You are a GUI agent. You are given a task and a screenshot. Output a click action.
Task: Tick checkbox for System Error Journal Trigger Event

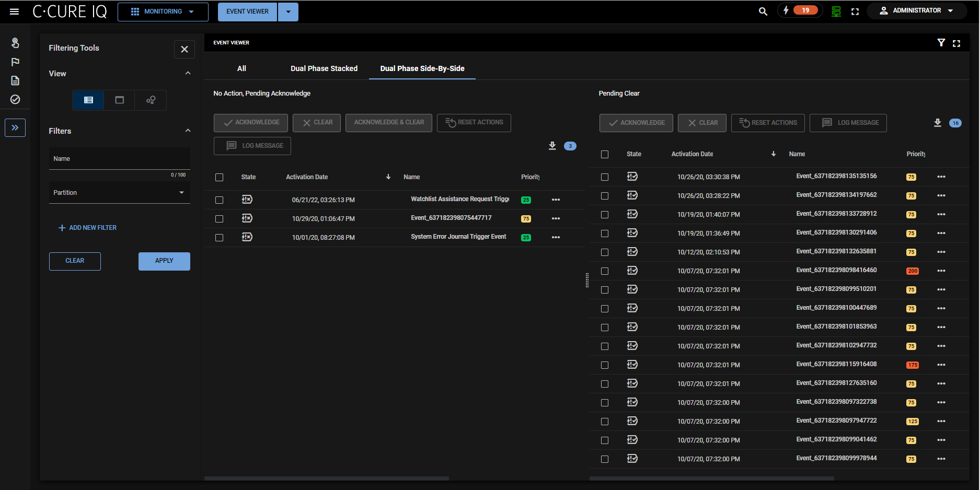pos(220,238)
